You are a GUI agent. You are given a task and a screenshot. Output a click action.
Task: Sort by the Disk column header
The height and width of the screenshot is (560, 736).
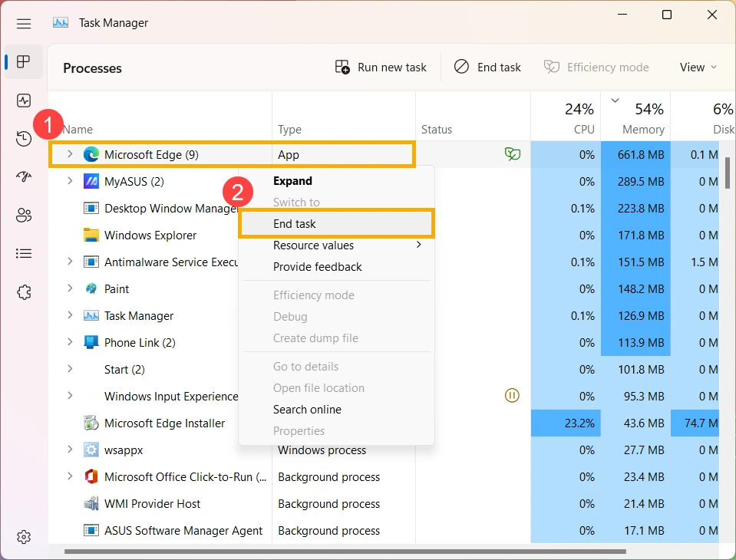click(x=702, y=117)
